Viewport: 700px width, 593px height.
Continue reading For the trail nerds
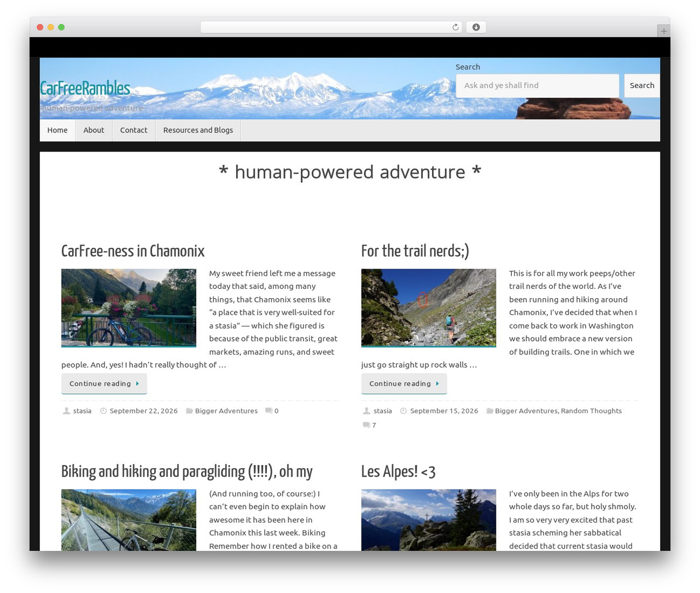(x=404, y=383)
